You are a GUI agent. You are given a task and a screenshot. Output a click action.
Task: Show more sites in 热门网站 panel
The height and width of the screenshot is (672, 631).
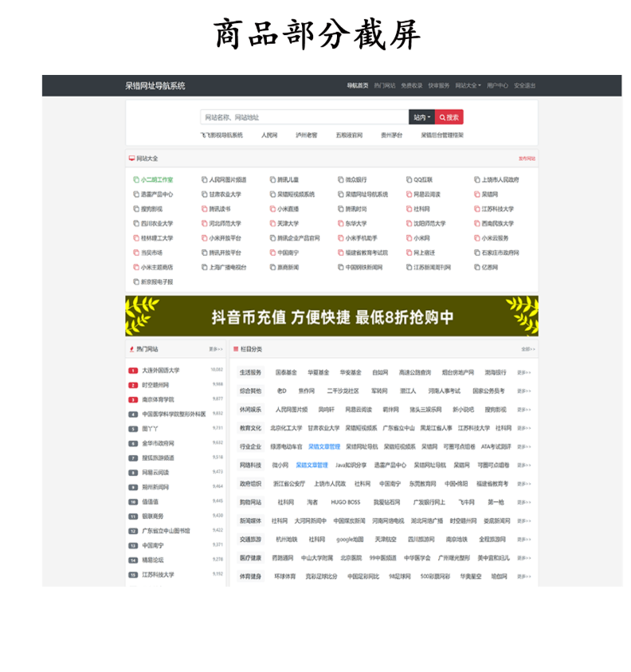pyautogui.click(x=216, y=349)
